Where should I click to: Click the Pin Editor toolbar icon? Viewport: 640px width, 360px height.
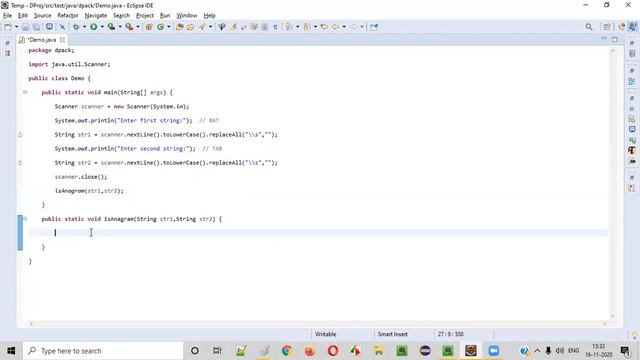coord(374,27)
